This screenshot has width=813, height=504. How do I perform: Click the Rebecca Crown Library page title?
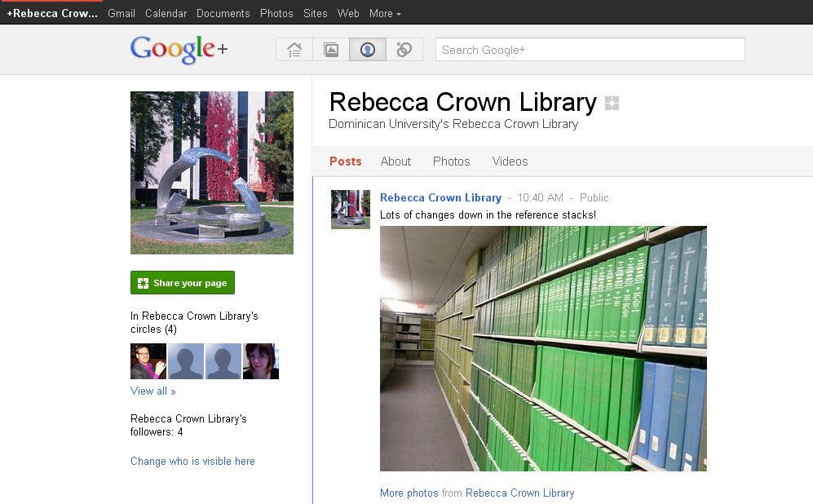click(x=463, y=102)
